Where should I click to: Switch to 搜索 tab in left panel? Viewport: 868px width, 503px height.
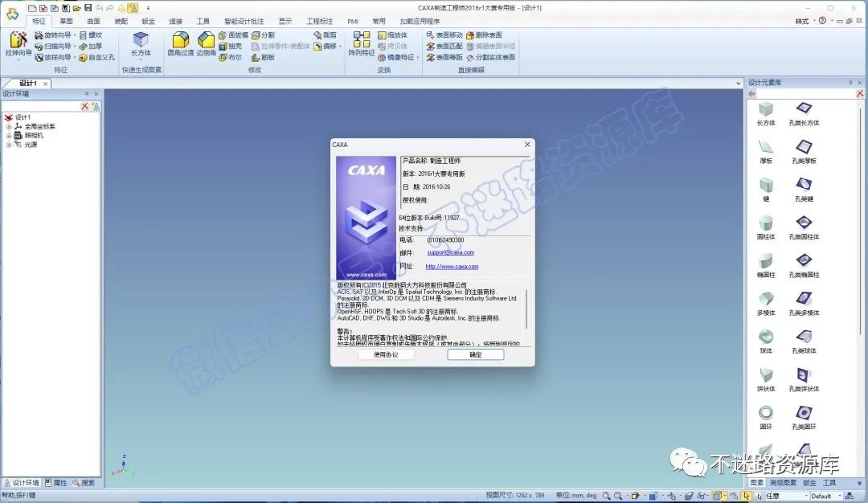(x=84, y=483)
